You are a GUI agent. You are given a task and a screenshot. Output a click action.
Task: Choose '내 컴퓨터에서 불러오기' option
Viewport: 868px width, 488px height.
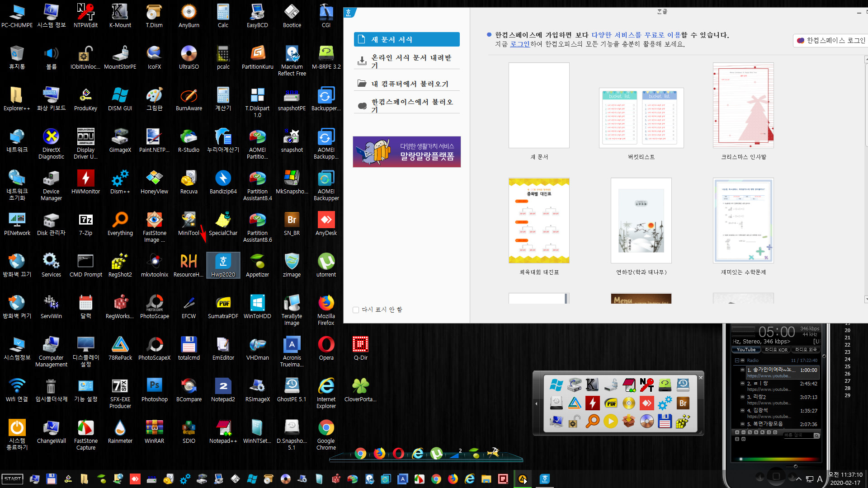(407, 84)
